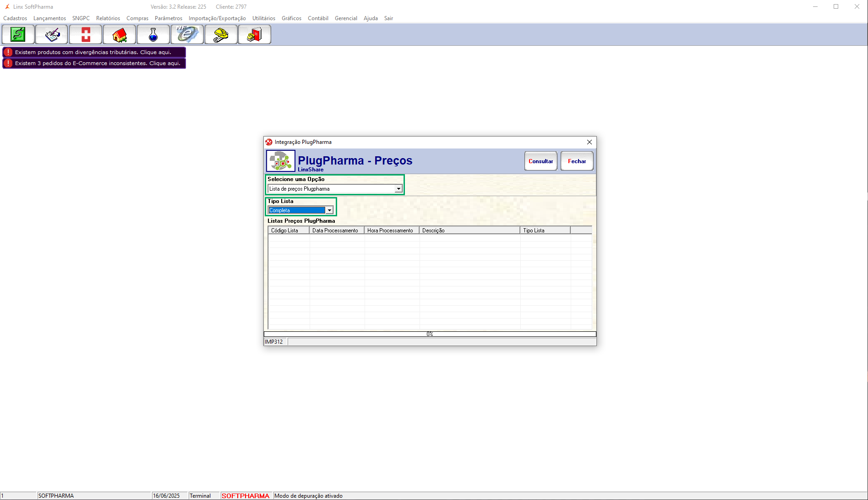
Task: Click 'Versão: 3.2 Release: 225' in title bar
Action: pyautogui.click(x=178, y=7)
